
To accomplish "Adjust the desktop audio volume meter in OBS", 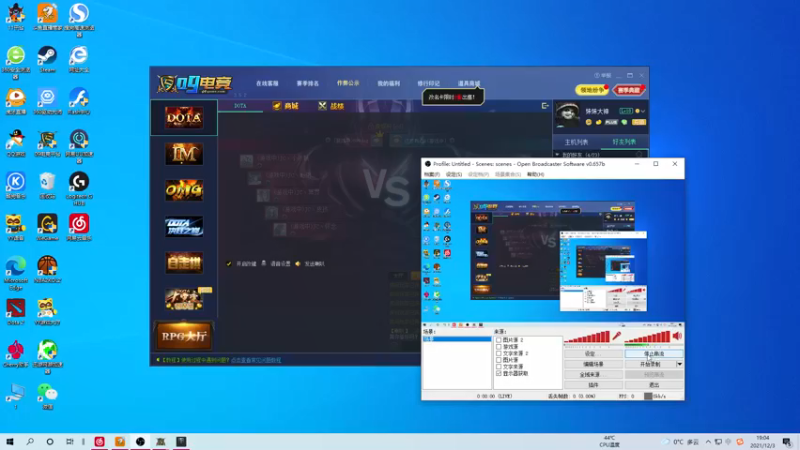I will (x=647, y=337).
